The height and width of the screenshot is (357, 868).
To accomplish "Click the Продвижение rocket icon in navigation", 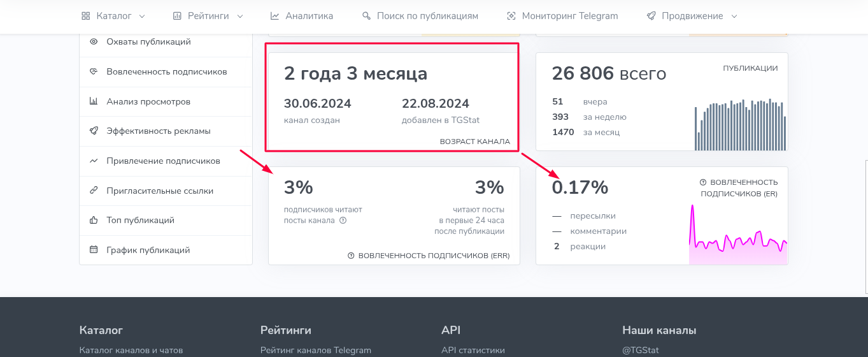I will coord(651,16).
